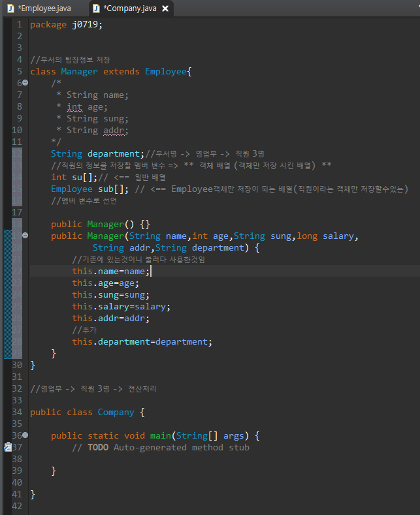Viewport: 420px width, 515px height.
Task: Click the '//부서의 팀장정보 저장' comment on line 4
Action: [x=71, y=60]
